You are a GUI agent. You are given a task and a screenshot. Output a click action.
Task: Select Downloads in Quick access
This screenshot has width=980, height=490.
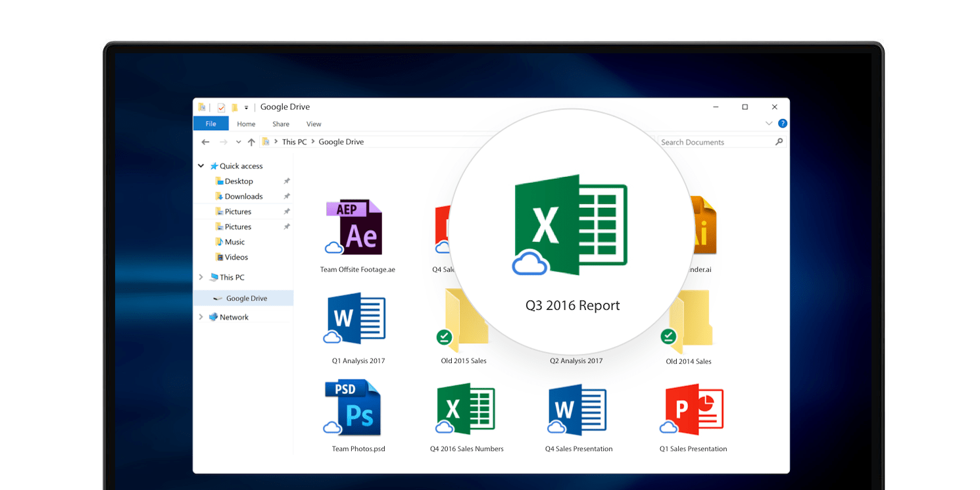click(x=243, y=197)
